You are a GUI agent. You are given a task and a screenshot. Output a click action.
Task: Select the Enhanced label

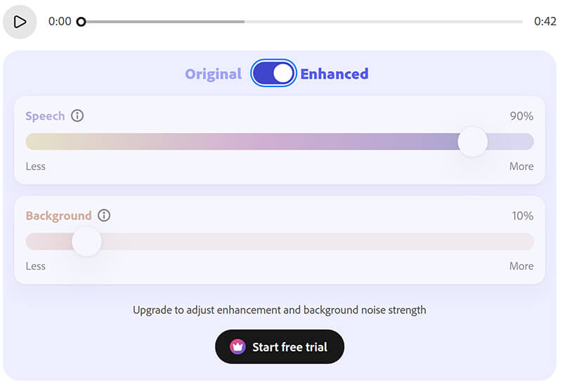tap(334, 74)
